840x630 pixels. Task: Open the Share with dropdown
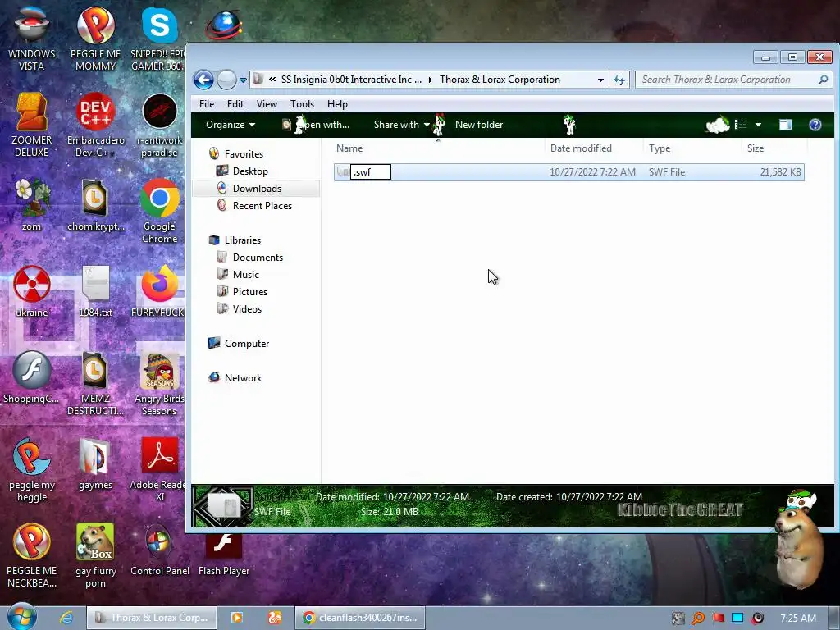coord(401,125)
